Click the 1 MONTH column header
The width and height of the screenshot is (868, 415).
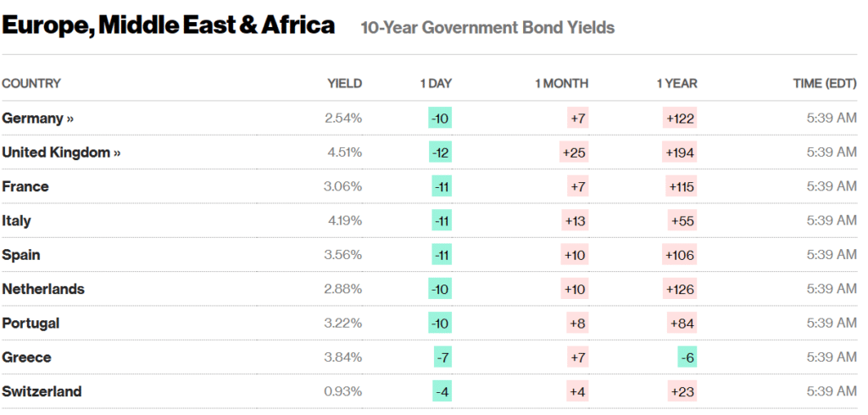(x=561, y=83)
